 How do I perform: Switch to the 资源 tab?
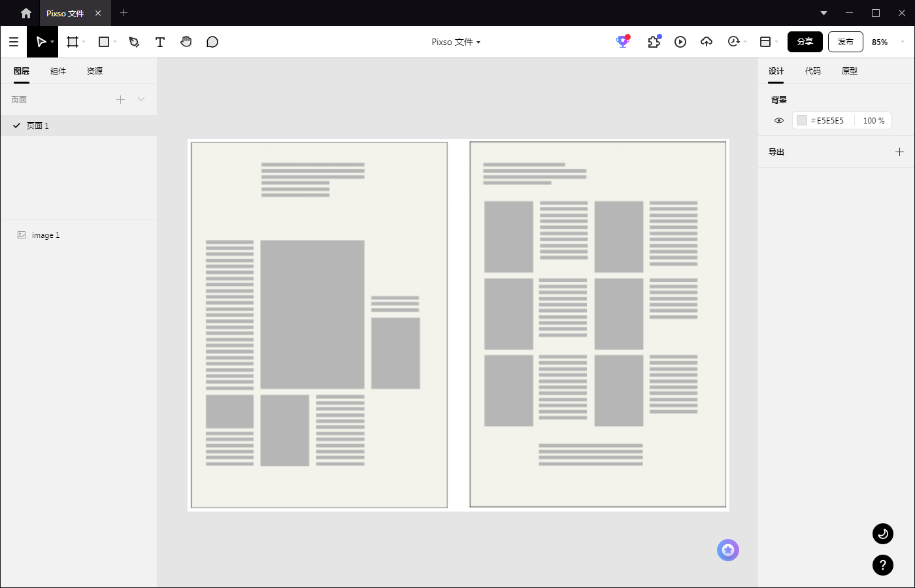point(95,71)
